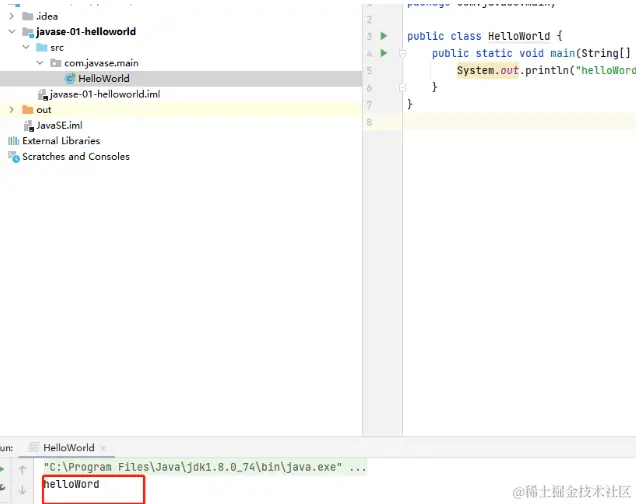Click line number 8 in gutter
The width and height of the screenshot is (636, 504).
369,122
